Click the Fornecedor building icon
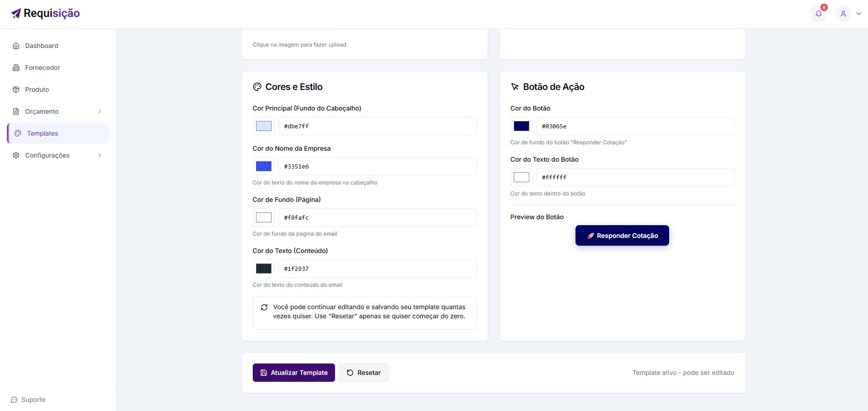The image size is (868, 411). coord(16,68)
